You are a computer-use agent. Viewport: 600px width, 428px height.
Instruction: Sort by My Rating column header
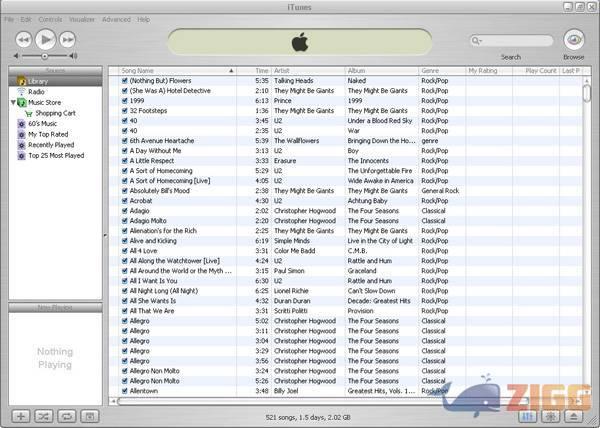(489, 71)
